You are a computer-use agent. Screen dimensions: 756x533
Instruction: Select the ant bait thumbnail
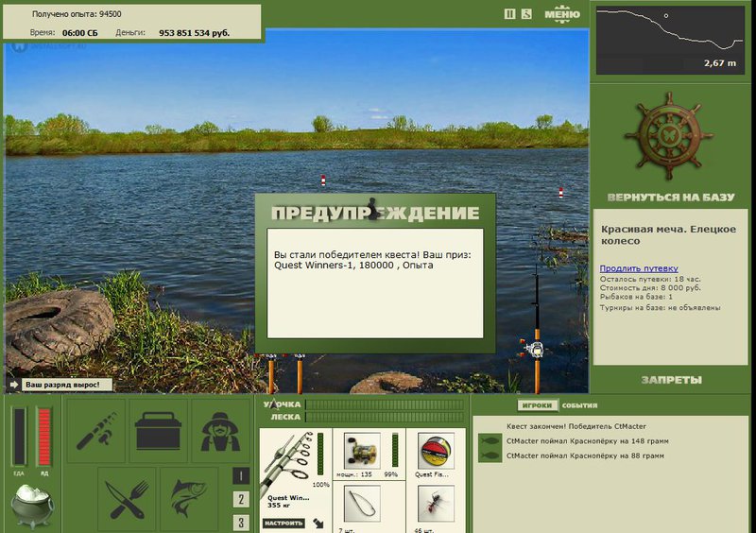coord(436,504)
